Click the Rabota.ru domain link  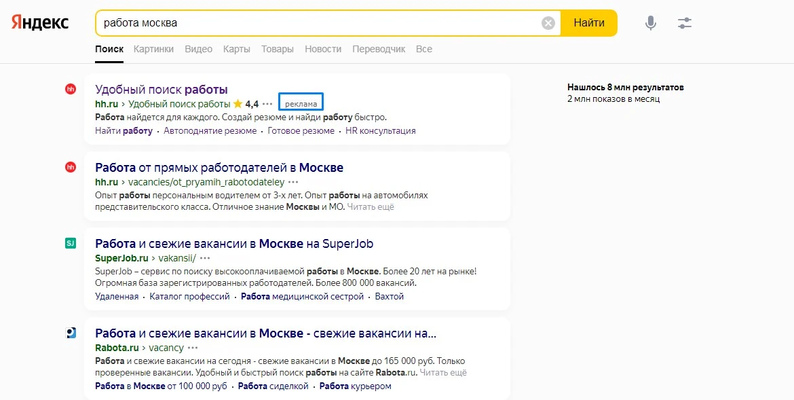pos(117,348)
